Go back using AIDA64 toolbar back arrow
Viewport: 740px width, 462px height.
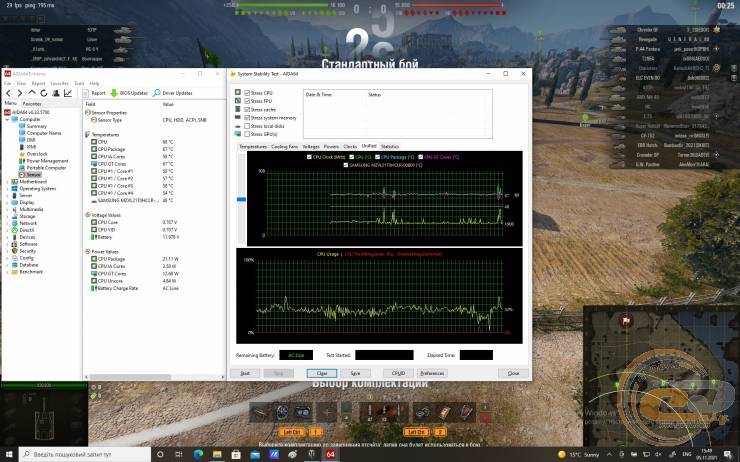8,93
